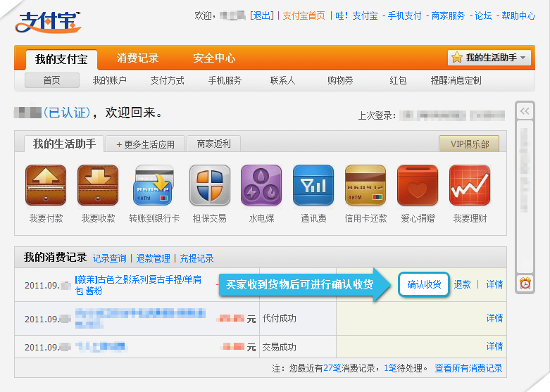Open the 通讯费 phone bill icon

pos(313,186)
